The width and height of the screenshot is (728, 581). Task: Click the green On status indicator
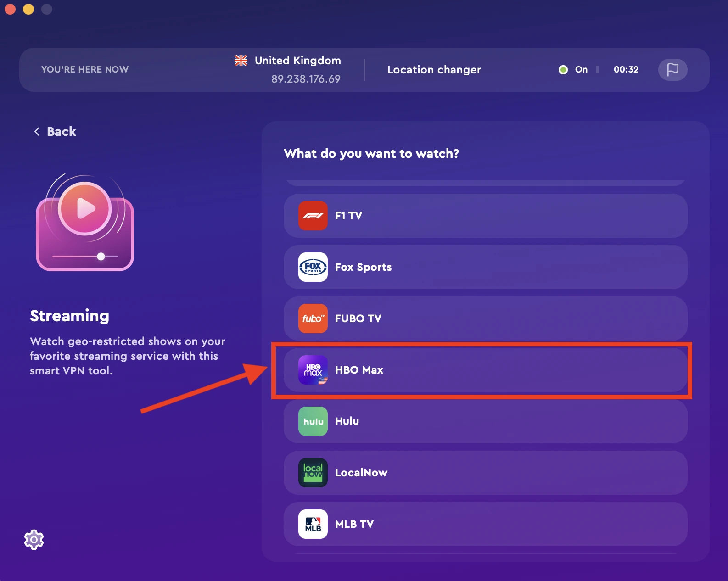pyautogui.click(x=563, y=70)
